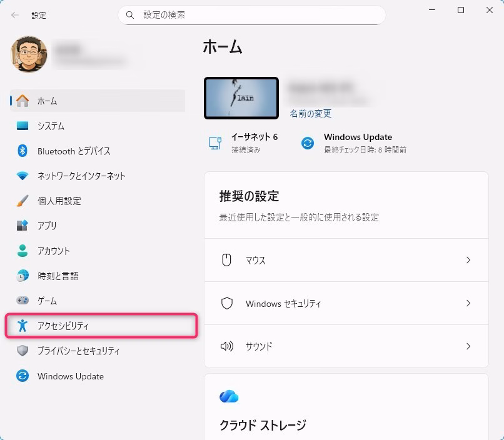Image resolution: width=504 pixels, height=440 pixels.
Task: Click the paintbrush icon for 個人用設定
Action: click(x=23, y=201)
